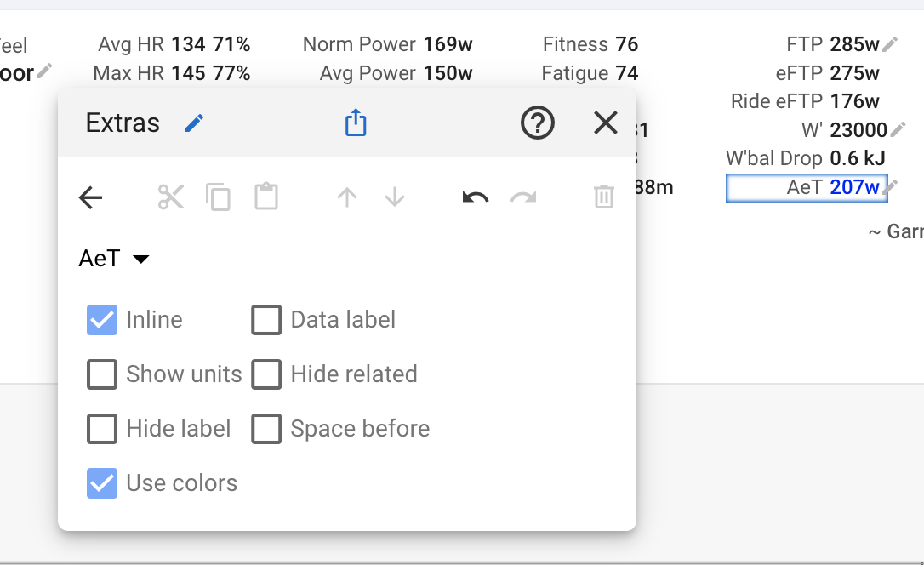This screenshot has width=924, height=565.
Task: Uncheck the Inline checkbox
Action: click(x=102, y=320)
